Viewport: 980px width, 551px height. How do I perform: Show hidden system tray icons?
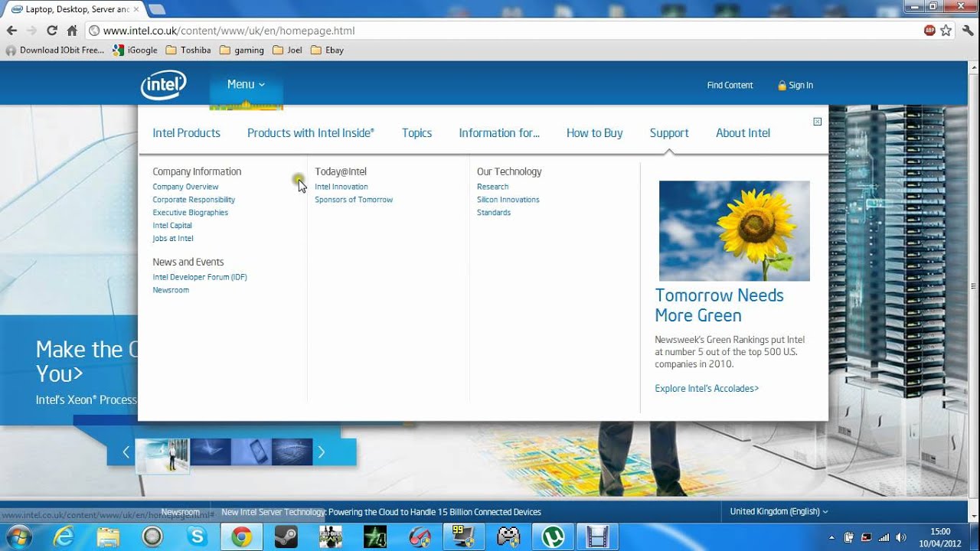pyautogui.click(x=833, y=537)
